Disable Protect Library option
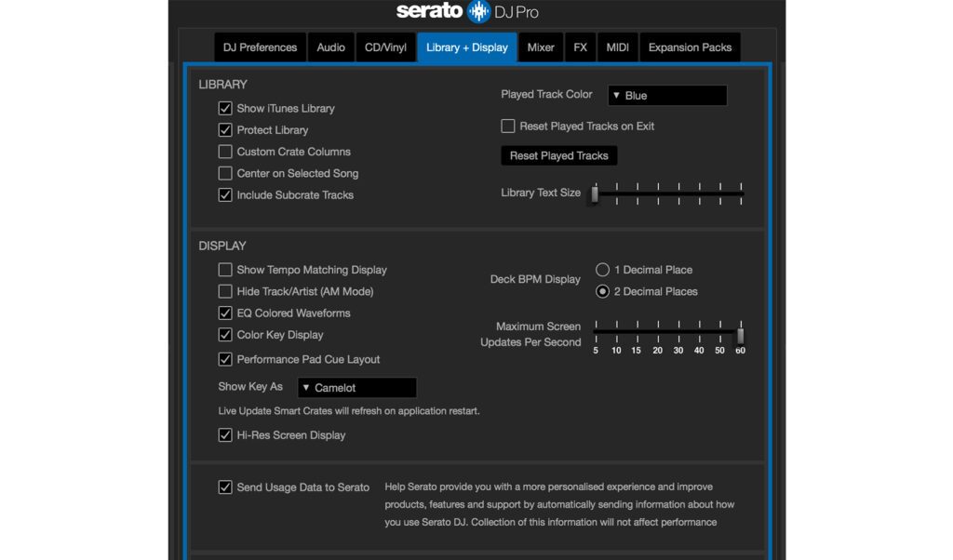 click(225, 130)
